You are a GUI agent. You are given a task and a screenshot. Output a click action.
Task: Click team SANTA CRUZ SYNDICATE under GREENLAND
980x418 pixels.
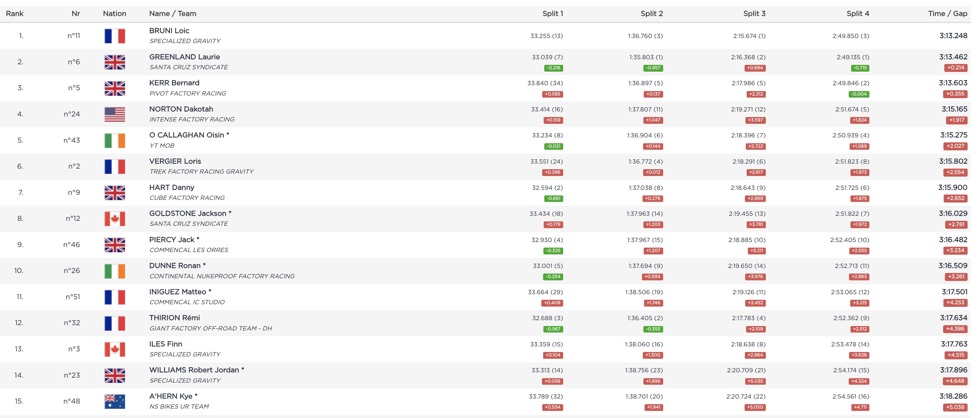coord(188,67)
